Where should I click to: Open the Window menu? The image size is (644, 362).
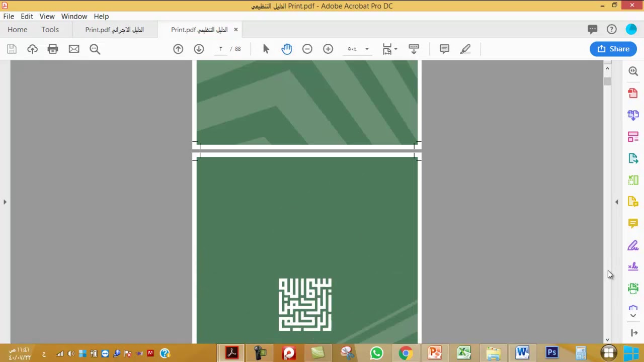pos(74,16)
